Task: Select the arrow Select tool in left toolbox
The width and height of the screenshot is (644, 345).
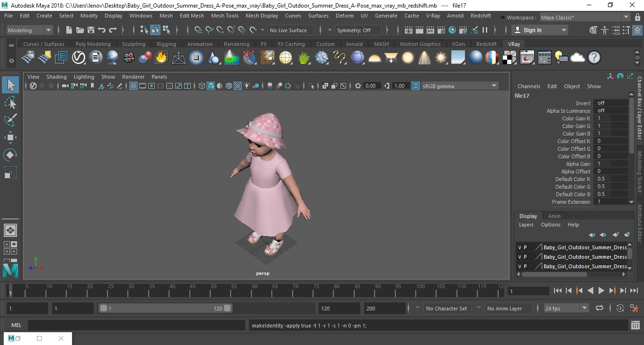Action: tap(10, 85)
